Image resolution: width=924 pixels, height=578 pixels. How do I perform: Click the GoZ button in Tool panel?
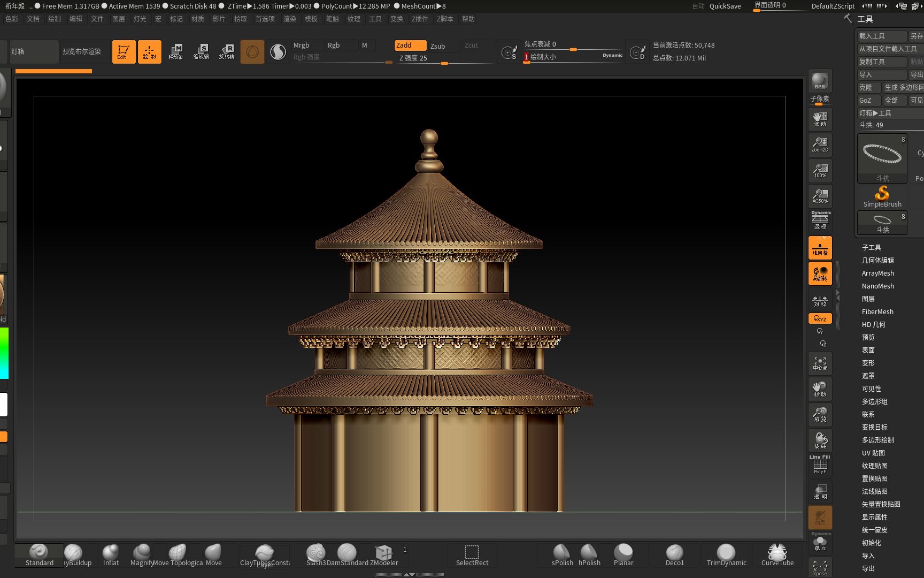[x=866, y=100]
